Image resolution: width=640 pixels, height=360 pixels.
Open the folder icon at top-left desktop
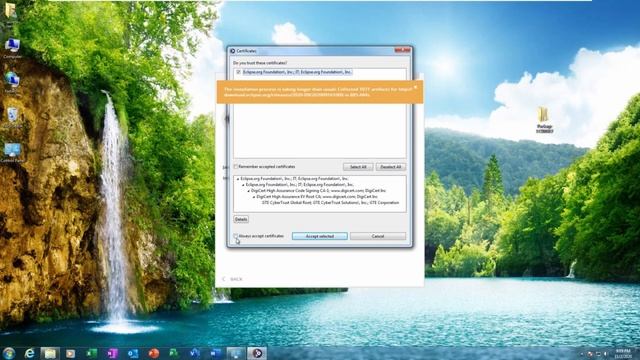point(10,12)
